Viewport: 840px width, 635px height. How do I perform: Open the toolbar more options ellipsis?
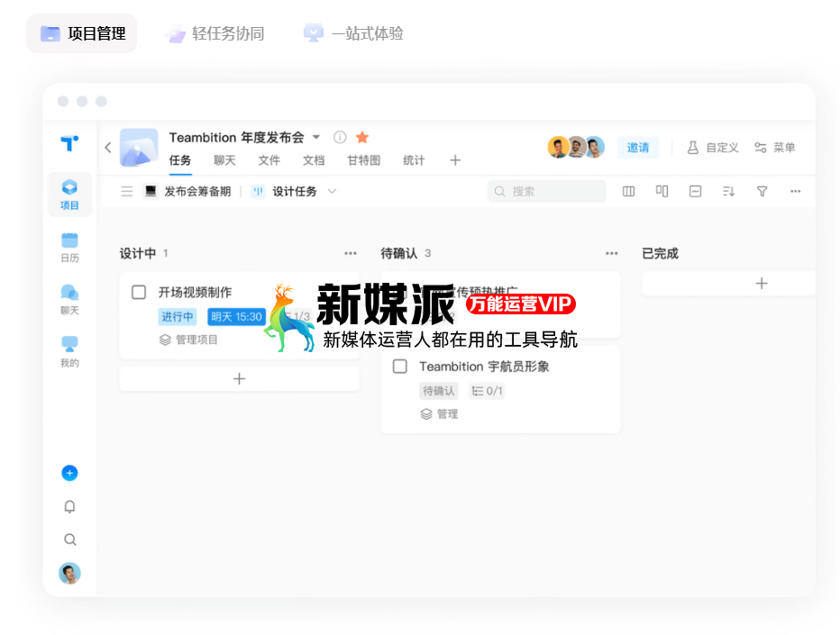click(x=796, y=191)
